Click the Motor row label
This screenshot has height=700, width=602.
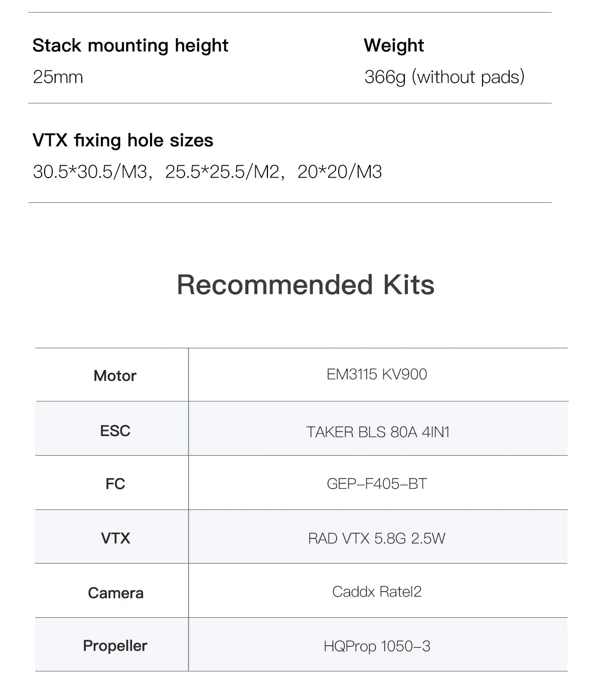[115, 375]
